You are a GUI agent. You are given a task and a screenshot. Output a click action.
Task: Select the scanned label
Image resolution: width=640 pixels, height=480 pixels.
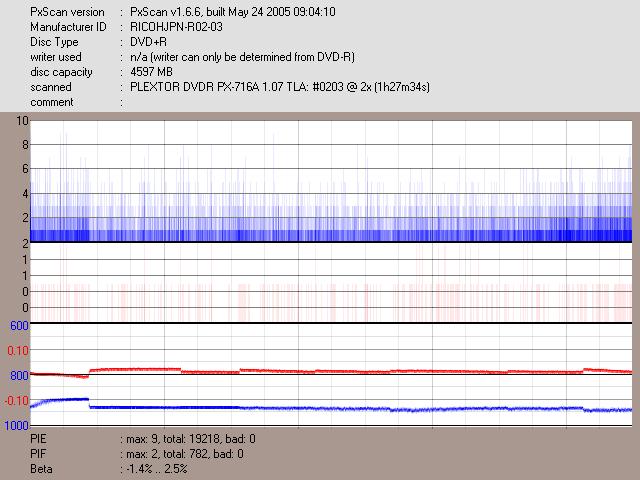(51, 87)
